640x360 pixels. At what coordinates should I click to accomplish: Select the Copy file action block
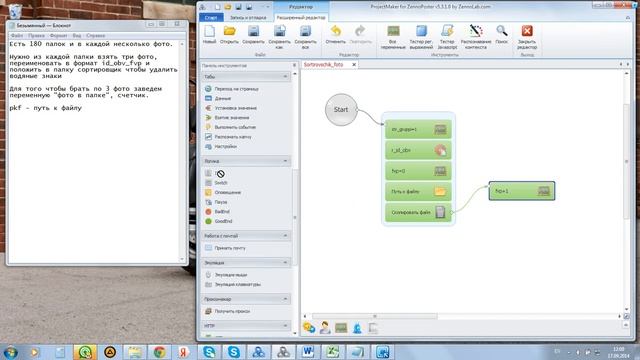418,212
